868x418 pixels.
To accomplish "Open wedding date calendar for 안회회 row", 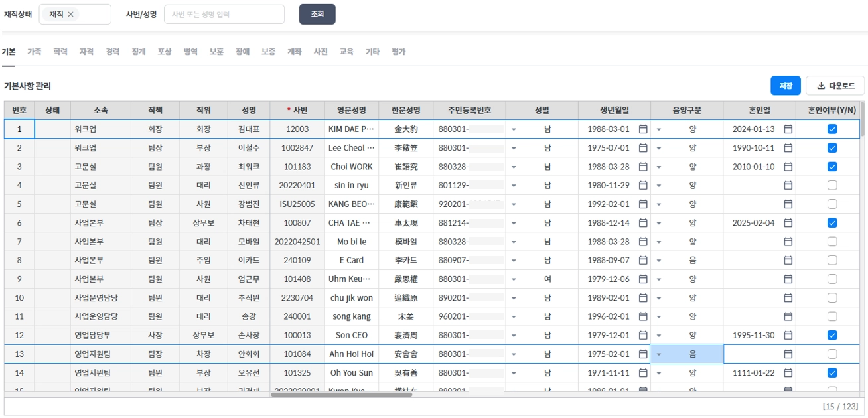I will [788, 354].
